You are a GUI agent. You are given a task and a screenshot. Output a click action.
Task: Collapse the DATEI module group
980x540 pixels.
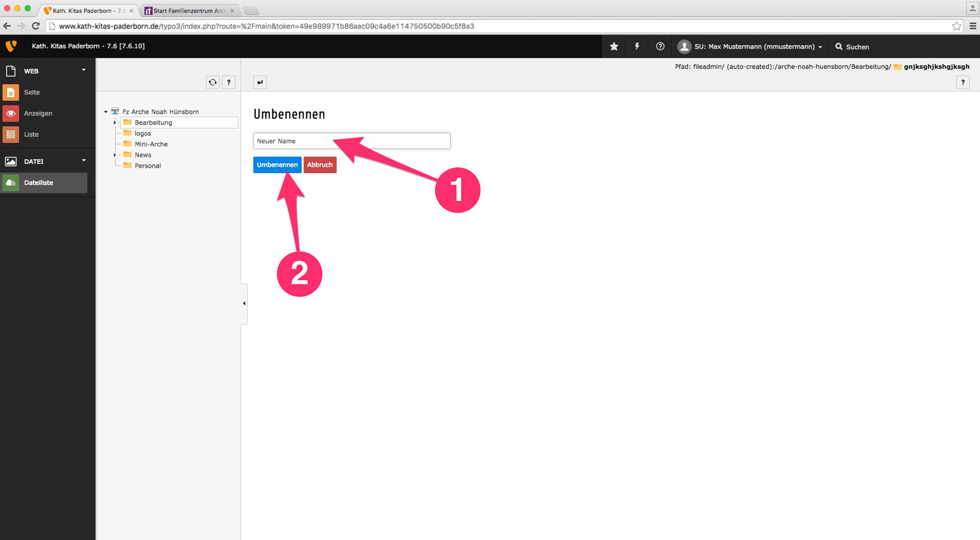[84, 161]
